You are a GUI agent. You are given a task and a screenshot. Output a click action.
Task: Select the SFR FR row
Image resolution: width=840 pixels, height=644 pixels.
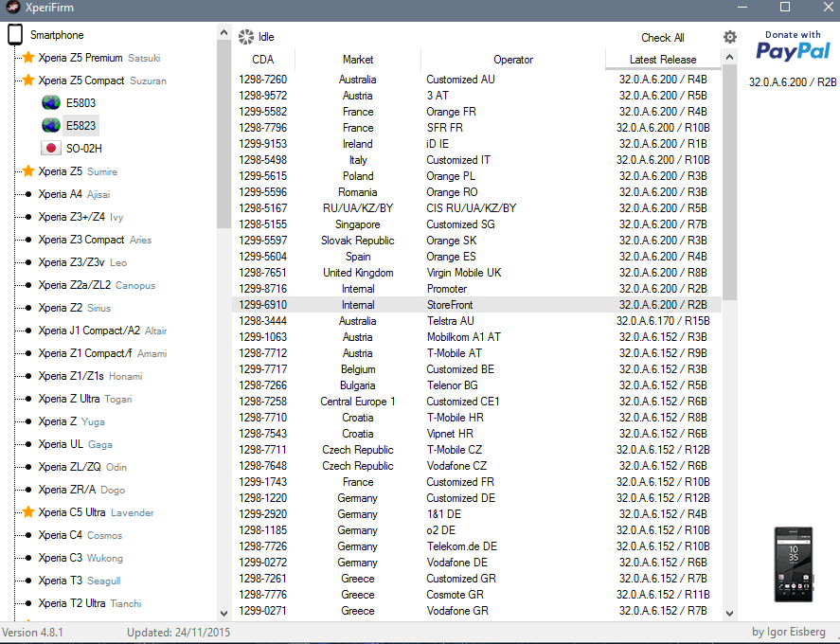point(476,128)
